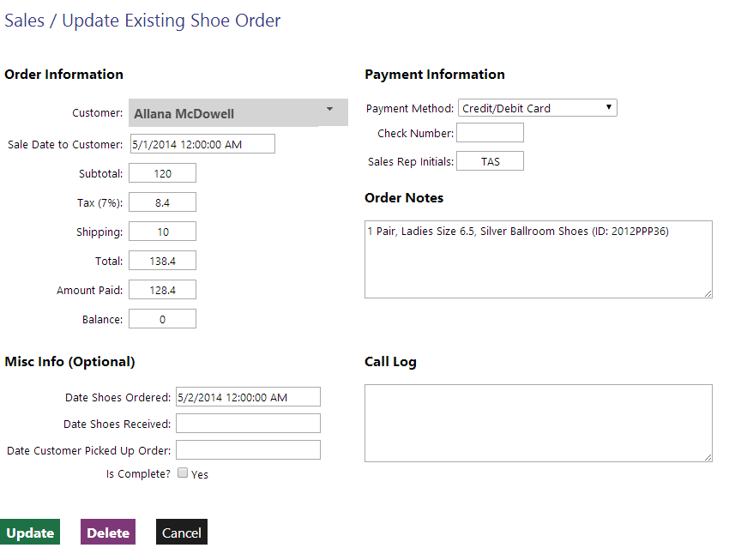Select the Subtotal input field
The image size is (729, 560).
(x=162, y=172)
